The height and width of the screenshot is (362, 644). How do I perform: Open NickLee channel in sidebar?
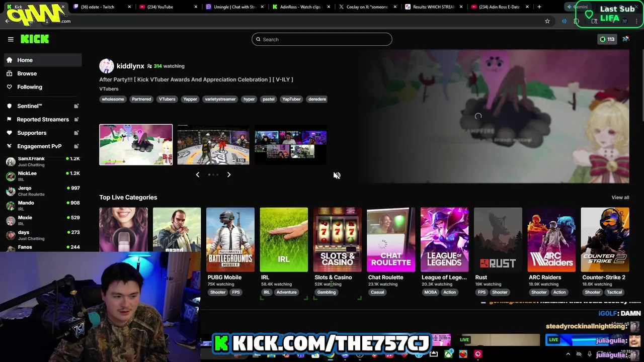pyautogui.click(x=43, y=176)
